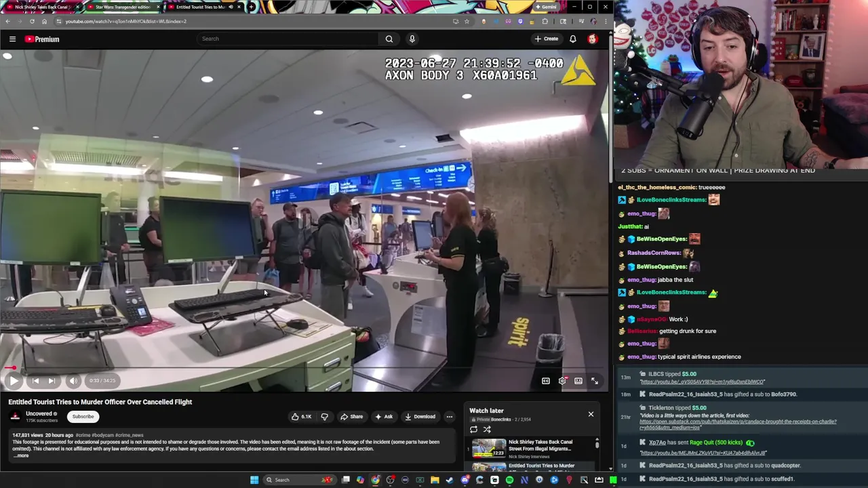Image resolution: width=868 pixels, height=488 pixels.
Task: Select Entitled Tourist Tries to Murder playlist entry
Action: 532,466
